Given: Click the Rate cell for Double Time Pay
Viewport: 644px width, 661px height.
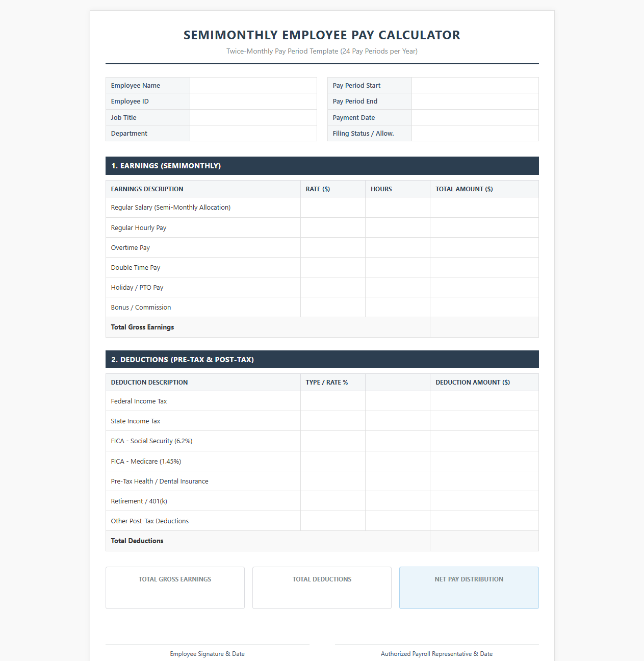Looking at the screenshot, I should [333, 267].
